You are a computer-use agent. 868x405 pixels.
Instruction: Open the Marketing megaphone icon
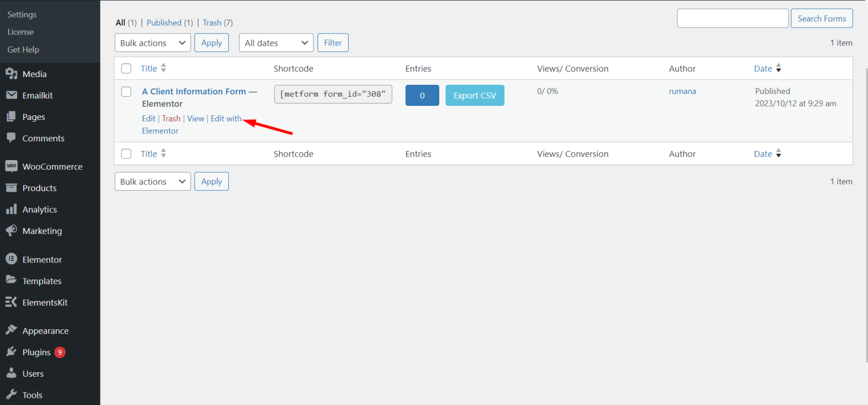[12, 231]
